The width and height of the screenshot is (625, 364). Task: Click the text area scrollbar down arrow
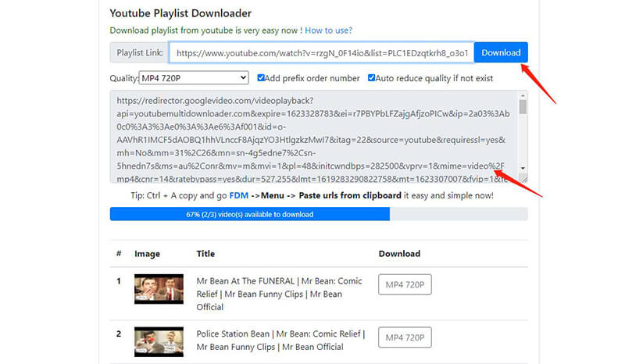[523, 168]
